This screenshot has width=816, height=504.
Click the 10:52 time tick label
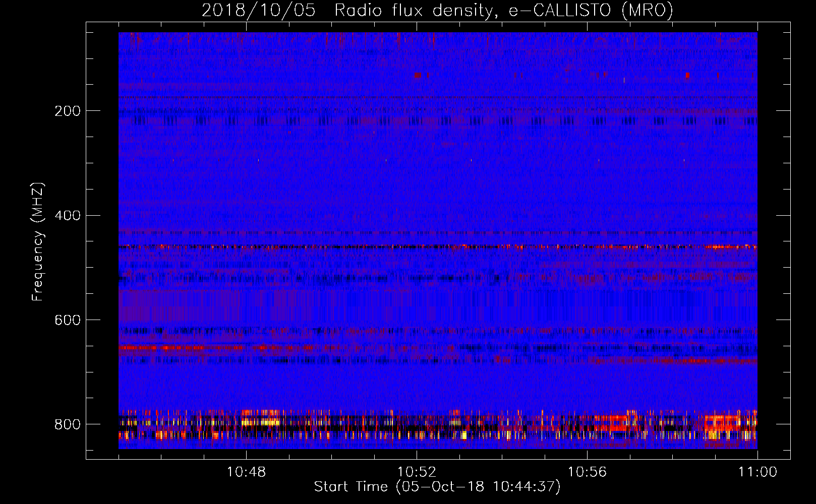(x=417, y=472)
